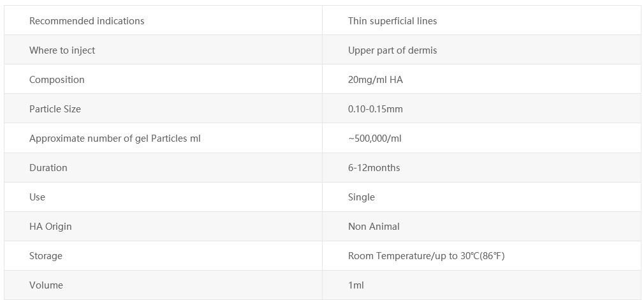Select the '6-12months' value
Image resolution: width=644 pixels, height=300 pixels.
tap(374, 168)
